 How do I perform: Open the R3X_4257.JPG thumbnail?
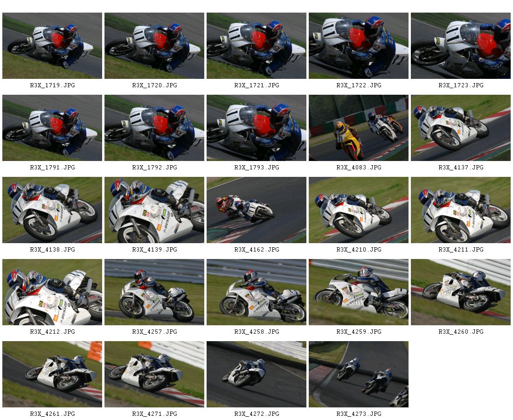[x=154, y=292]
